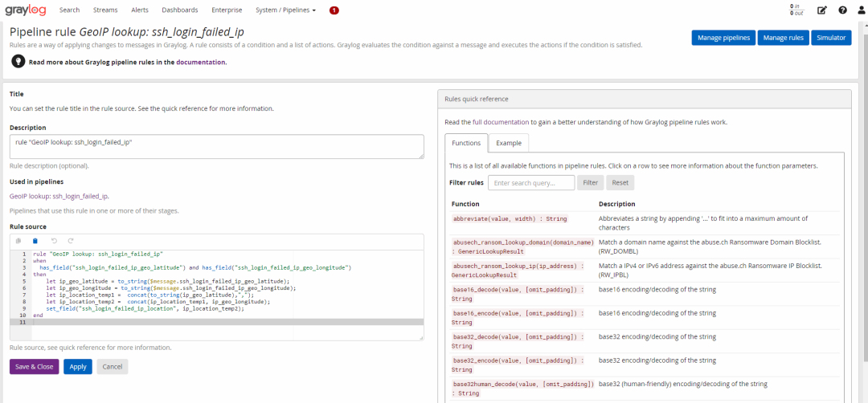Click the paste icon in the editor toolbar
Image resolution: width=868 pixels, height=403 pixels.
pos(35,241)
